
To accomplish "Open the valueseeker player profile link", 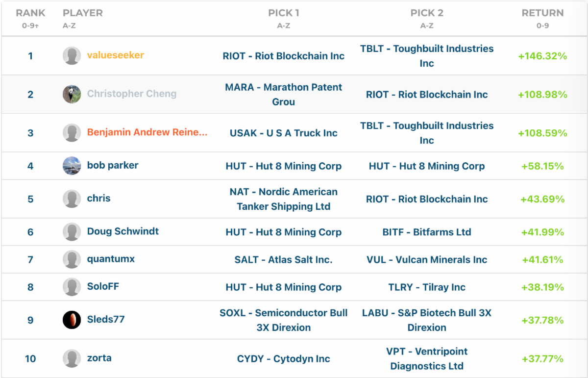I will point(116,55).
